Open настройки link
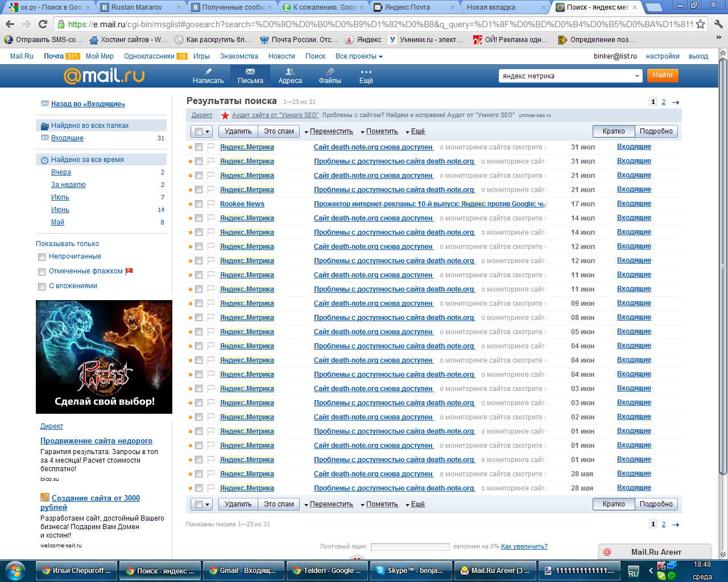 tap(663, 56)
